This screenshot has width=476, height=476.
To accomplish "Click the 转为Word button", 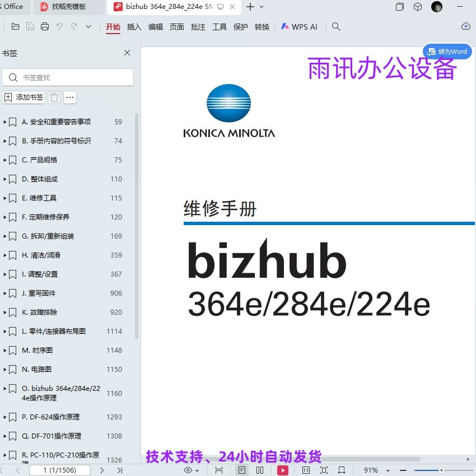I will 447,52.
